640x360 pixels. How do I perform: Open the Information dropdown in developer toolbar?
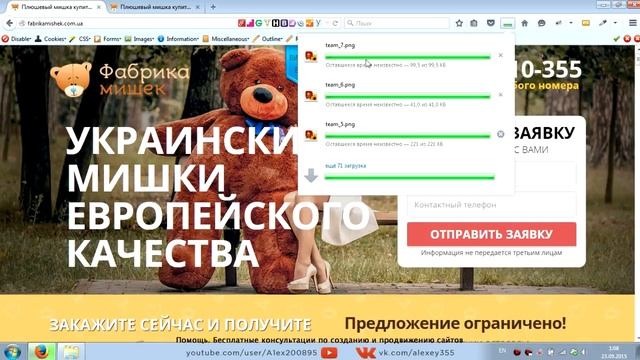tap(178, 39)
